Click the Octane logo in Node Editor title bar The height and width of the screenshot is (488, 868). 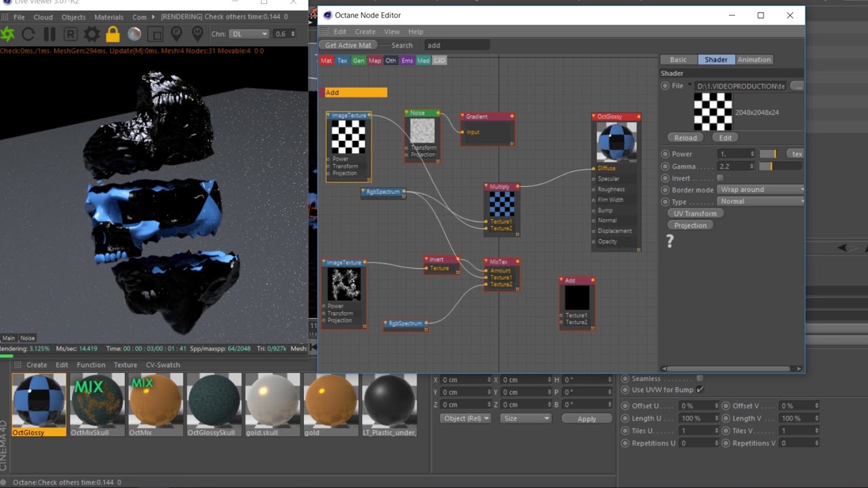[x=328, y=15]
